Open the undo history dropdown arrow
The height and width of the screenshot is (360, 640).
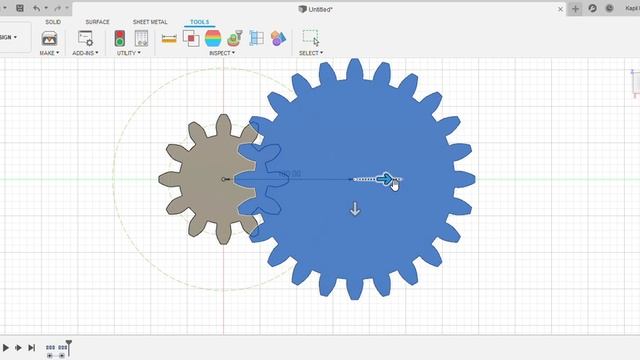(x=46, y=8)
